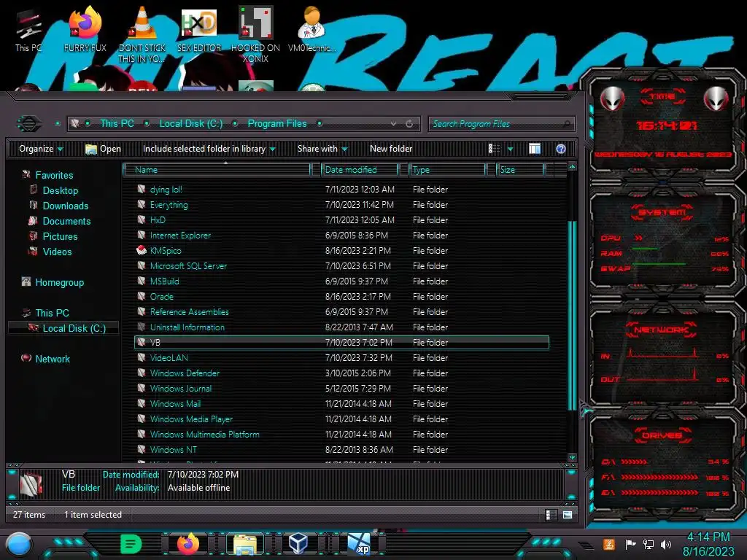Viewport: 747px width, 560px height.
Task: Navigate to Local Disk (C:) breadcrumb
Action: pyautogui.click(x=190, y=124)
